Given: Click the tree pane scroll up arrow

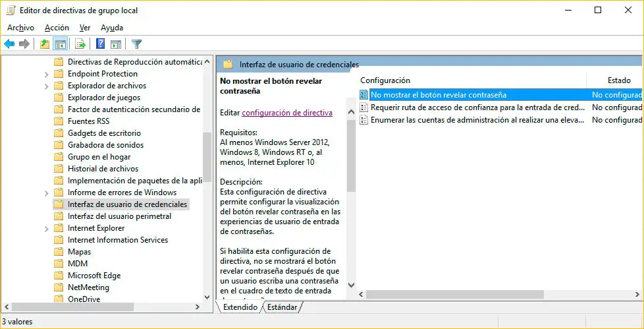Looking at the screenshot, I should click(207, 62).
